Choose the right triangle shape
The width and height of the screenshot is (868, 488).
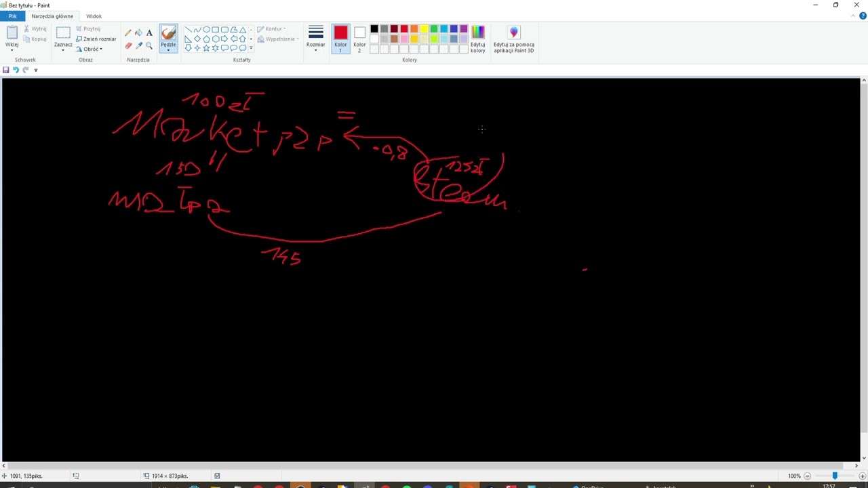(188, 39)
